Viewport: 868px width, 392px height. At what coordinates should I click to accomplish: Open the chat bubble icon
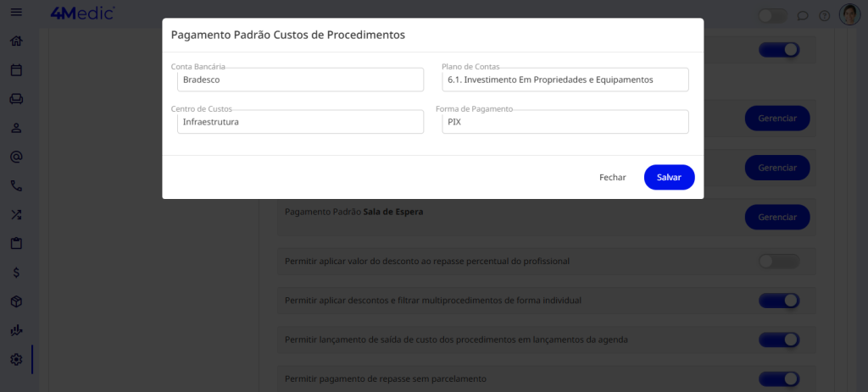(803, 15)
